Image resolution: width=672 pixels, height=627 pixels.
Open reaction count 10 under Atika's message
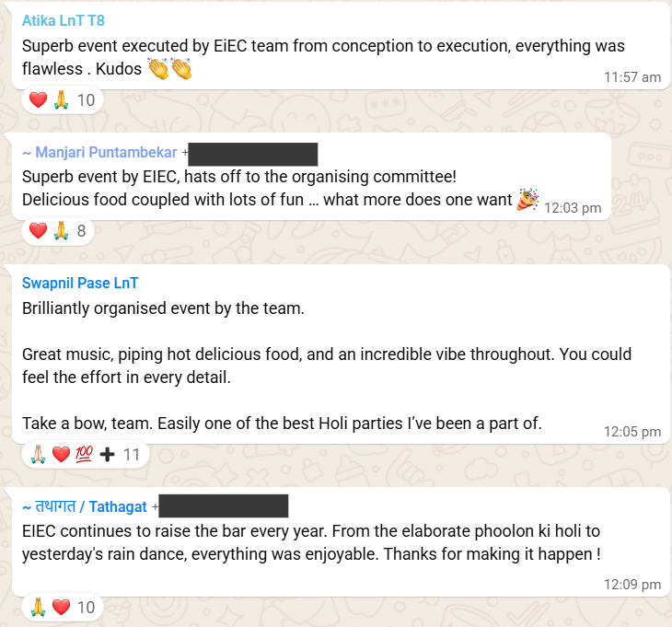86,99
